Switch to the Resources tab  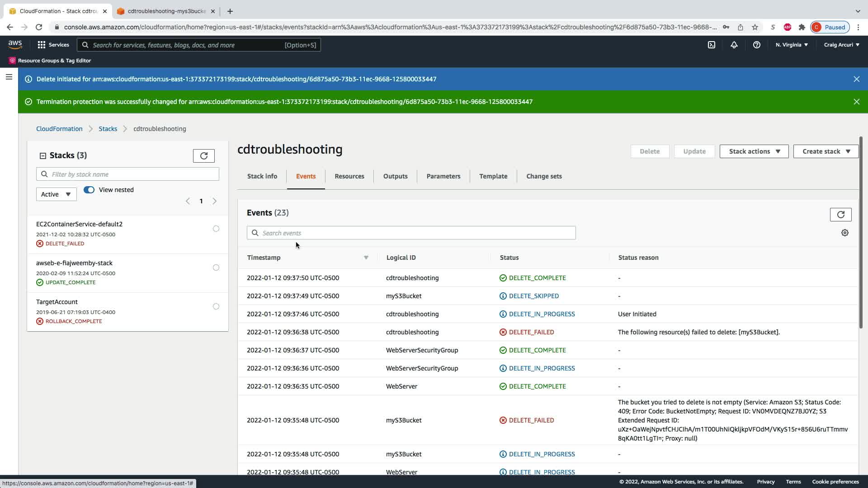click(x=349, y=176)
